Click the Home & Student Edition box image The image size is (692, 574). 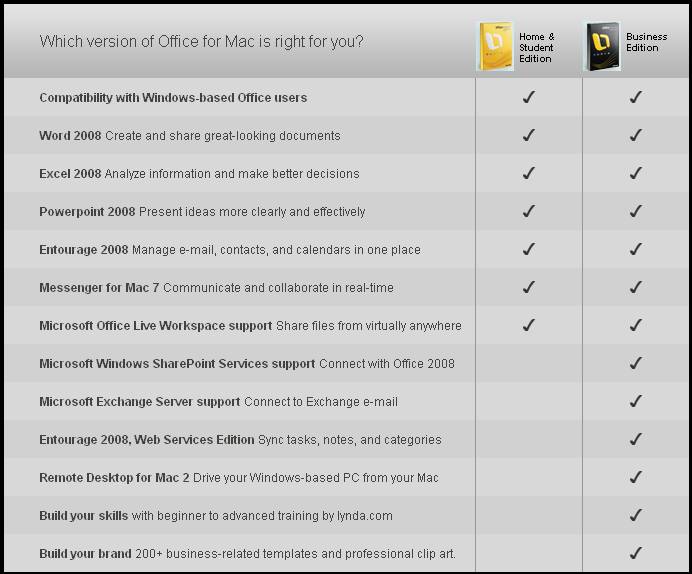pyautogui.click(x=496, y=46)
